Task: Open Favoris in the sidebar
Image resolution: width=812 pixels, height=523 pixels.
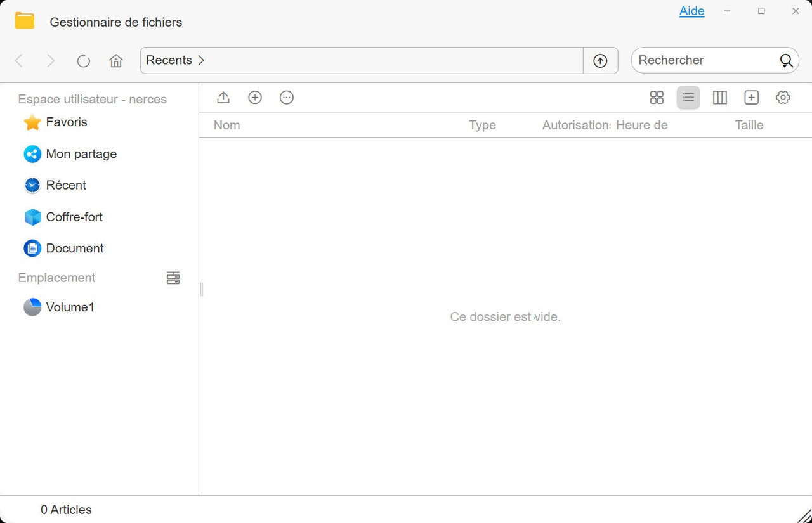Action: 55,122
